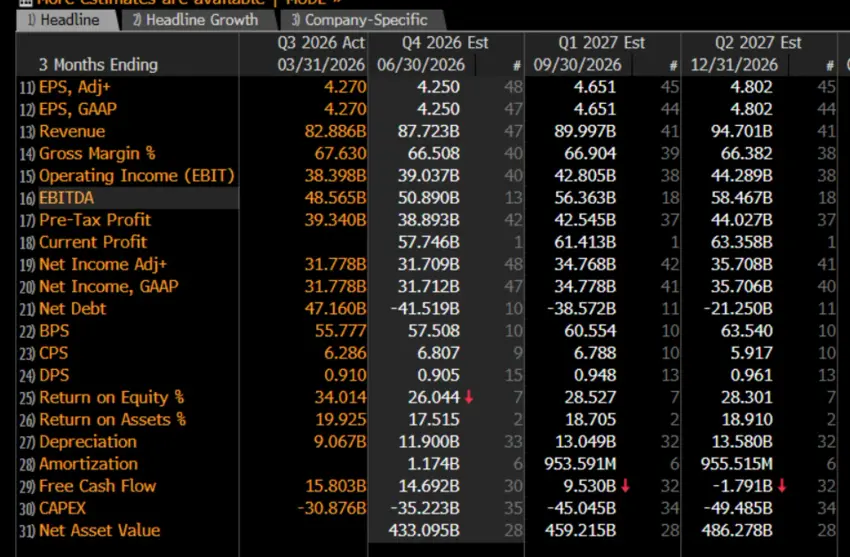Open the Net Debt row
850x557 pixels.
[x=72, y=308]
